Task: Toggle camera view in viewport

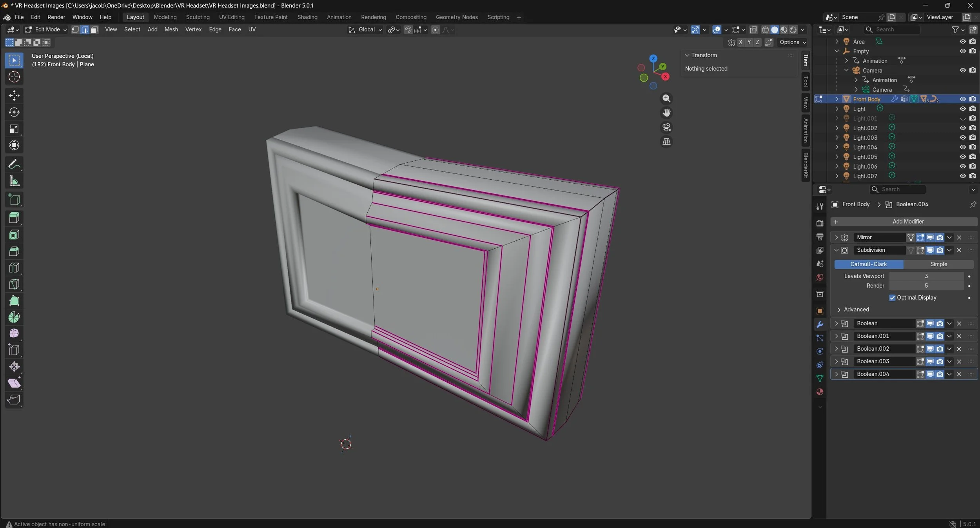Action: 666,127
